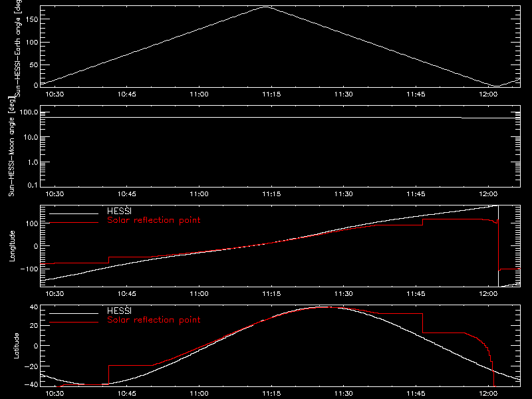Click red legend line in Latitude plot
Screen dimensions: 532x399
point(74,322)
